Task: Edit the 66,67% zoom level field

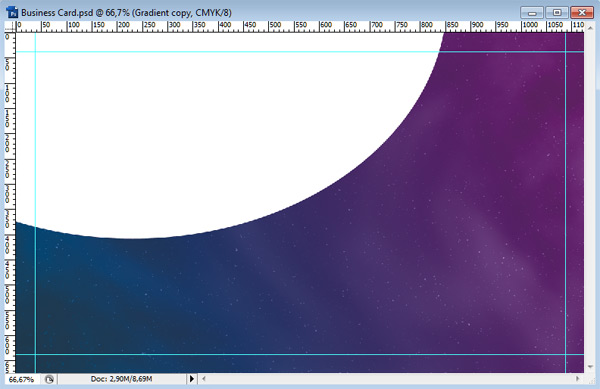Action: tap(22, 379)
